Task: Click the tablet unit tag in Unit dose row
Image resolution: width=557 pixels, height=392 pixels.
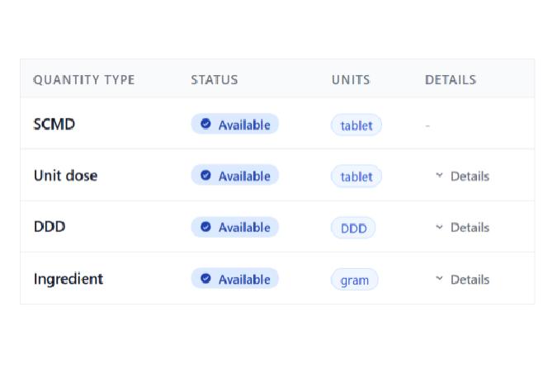Action: tap(356, 177)
